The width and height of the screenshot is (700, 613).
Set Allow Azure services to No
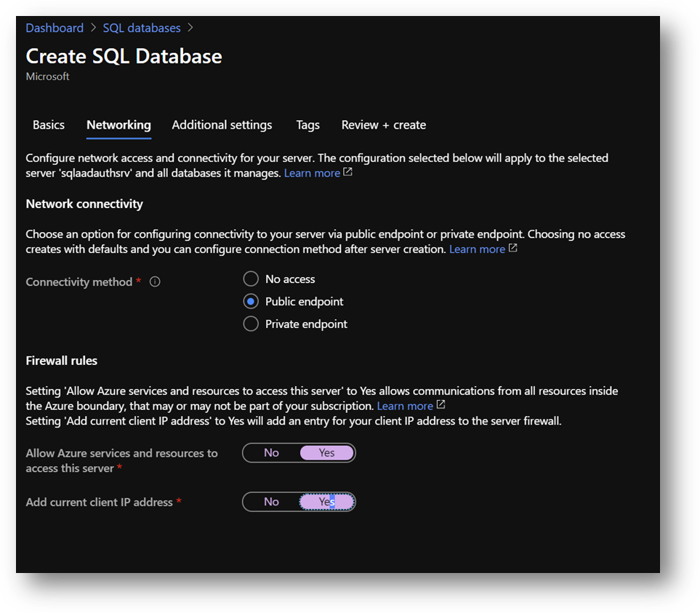point(271,453)
